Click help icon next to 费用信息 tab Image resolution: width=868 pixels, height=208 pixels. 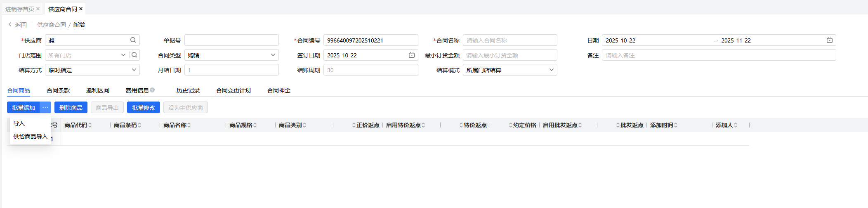tap(152, 90)
